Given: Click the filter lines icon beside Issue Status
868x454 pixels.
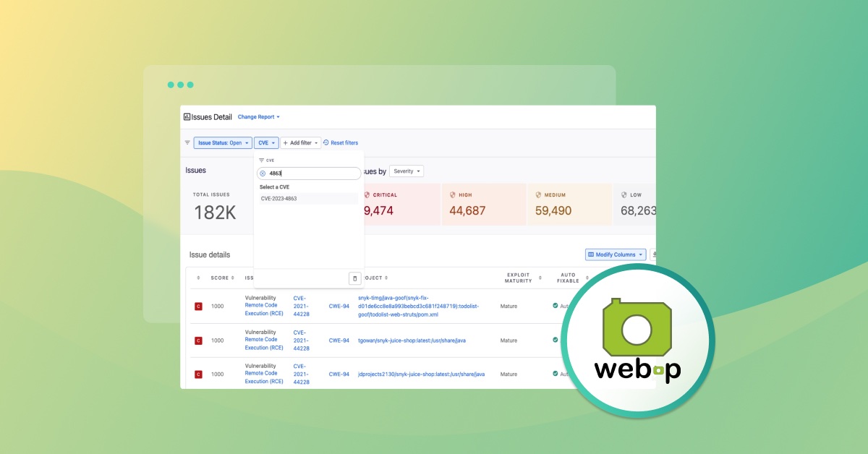Looking at the screenshot, I should (187, 143).
